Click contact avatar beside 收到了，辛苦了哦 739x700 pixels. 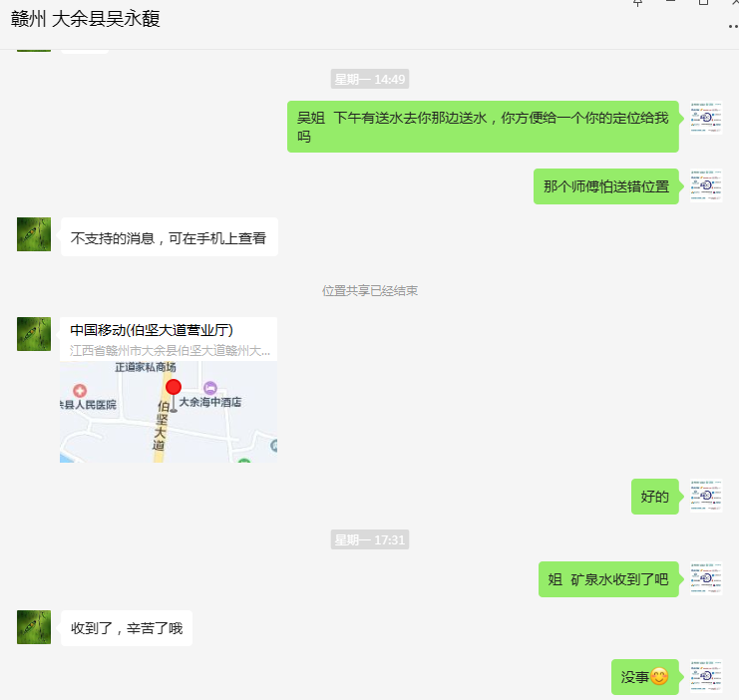tap(34, 627)
